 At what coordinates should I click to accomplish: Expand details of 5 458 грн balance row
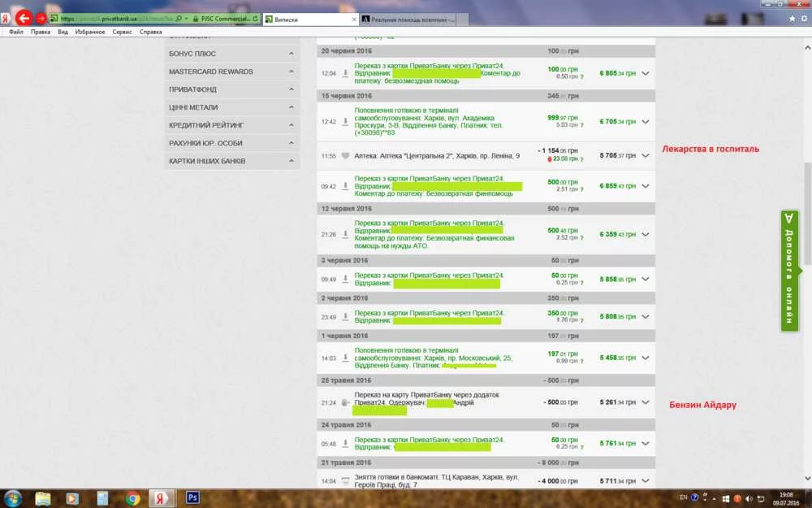646,358
